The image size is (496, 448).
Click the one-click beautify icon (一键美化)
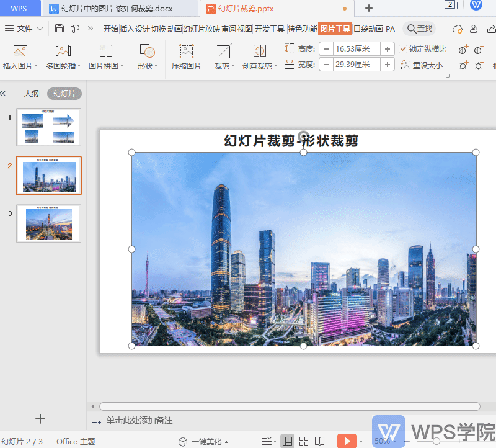point(183,441)
